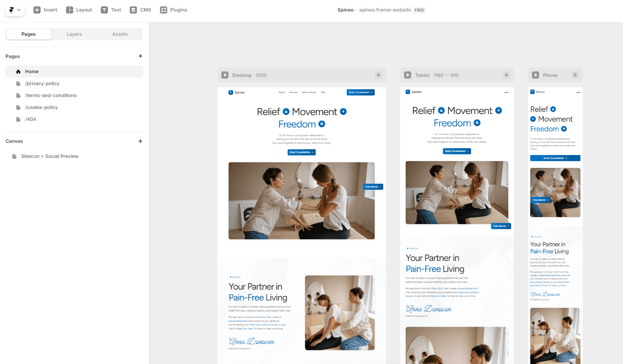Click the Tablet hero Book Consultation button

point(457,151)
